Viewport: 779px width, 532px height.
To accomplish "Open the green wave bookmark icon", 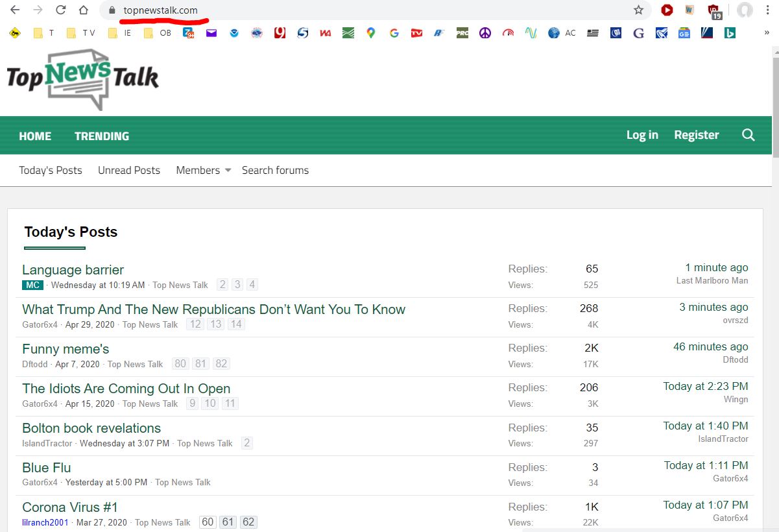I will coord(531,32).
